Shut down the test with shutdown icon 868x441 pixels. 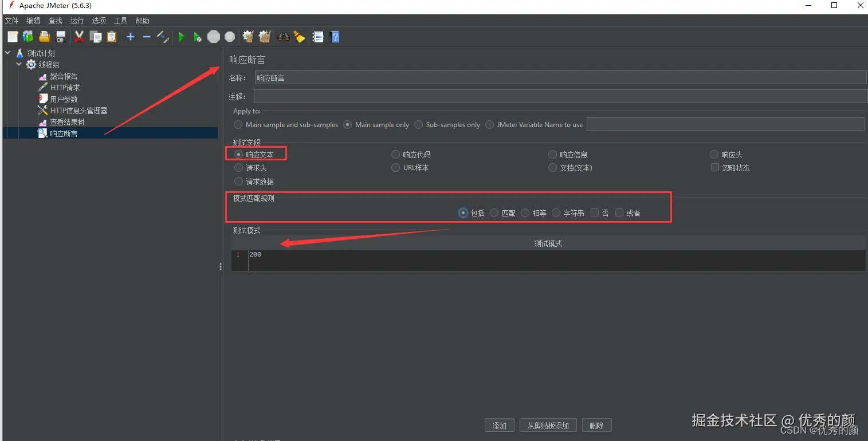[x=230, y=37]
